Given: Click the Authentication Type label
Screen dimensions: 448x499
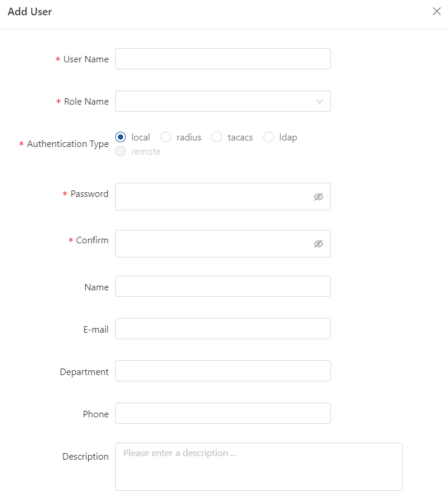Looking at the screenshot, I should pyautogui.click(x=68, y=144).
